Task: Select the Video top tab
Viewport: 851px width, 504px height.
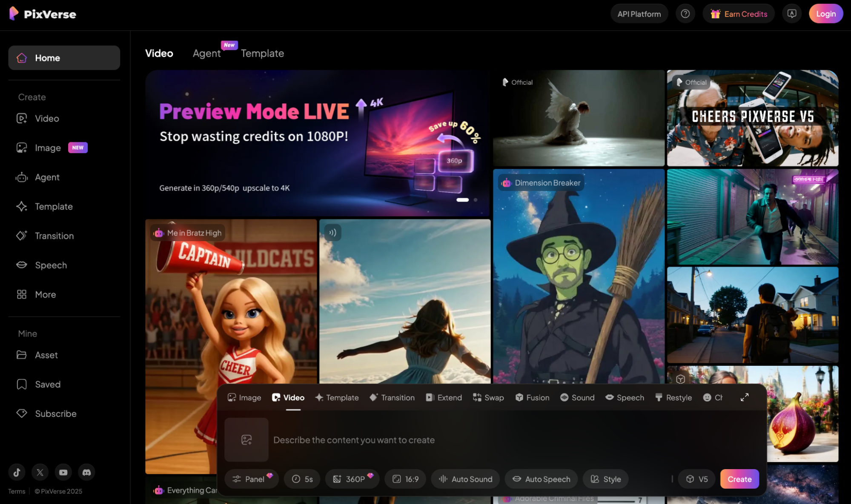Action: click(x=159, y=53)
